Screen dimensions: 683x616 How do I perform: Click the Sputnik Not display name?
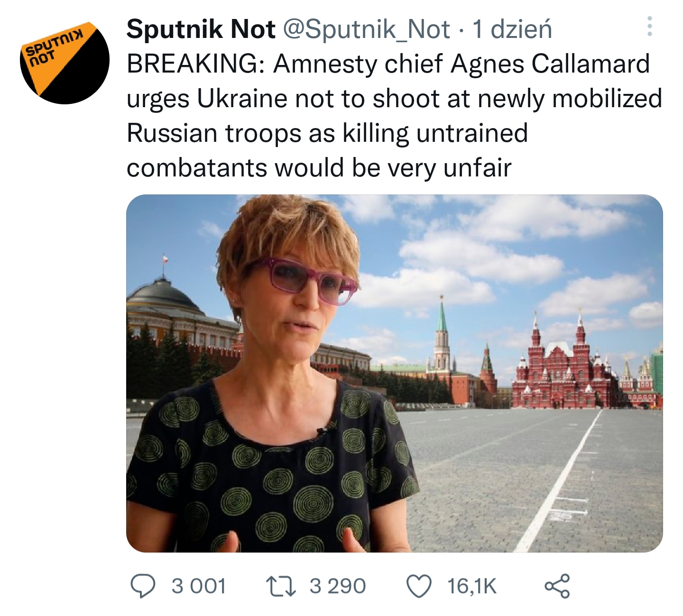point(201,29)
